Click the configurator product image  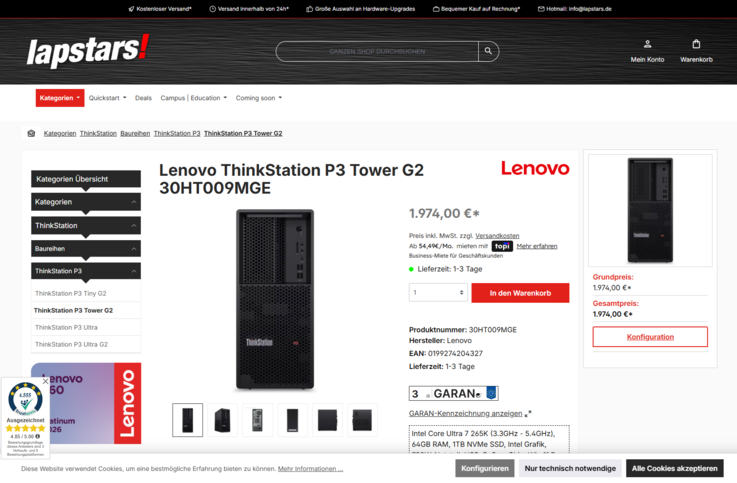click(650, 210)
